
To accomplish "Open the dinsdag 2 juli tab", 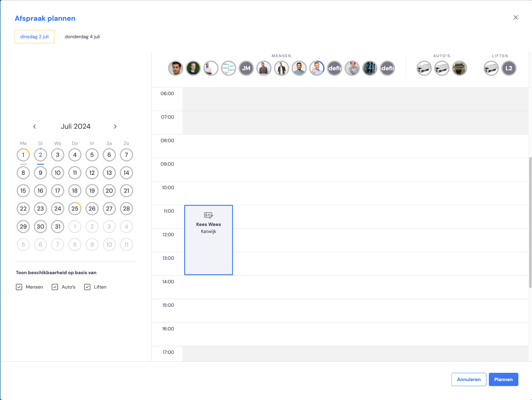I will pyautogui.click(x=35, y=36).
